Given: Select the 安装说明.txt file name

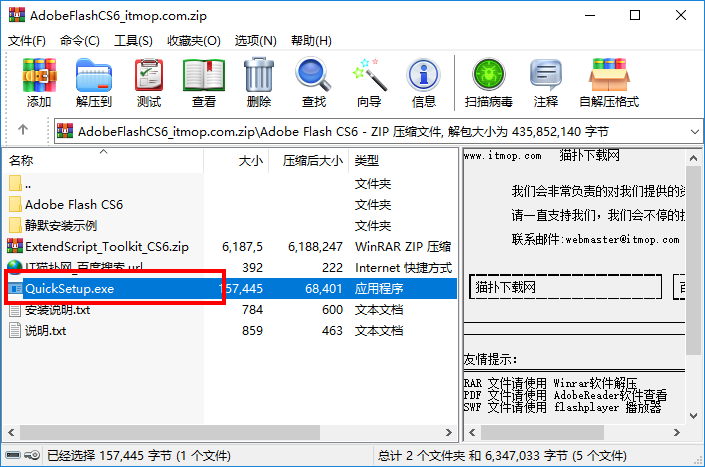Looking at the screenshot, I should pos(58,310).
